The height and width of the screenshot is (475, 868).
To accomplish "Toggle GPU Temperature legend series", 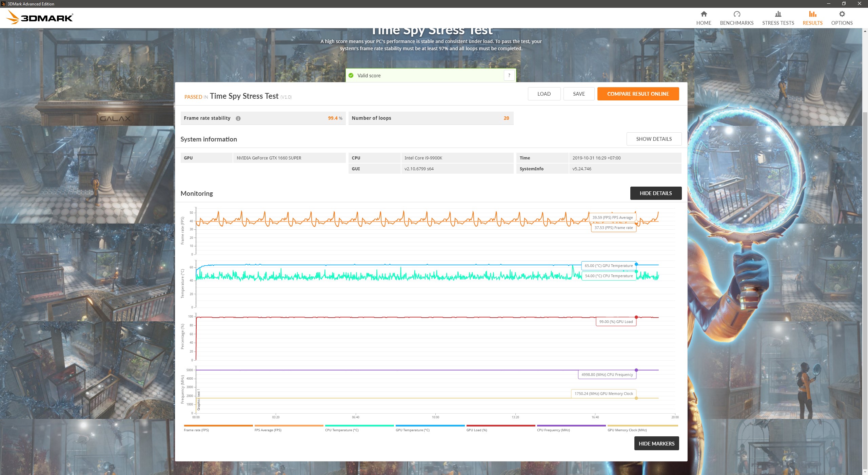I will click(x=430, y=428).
